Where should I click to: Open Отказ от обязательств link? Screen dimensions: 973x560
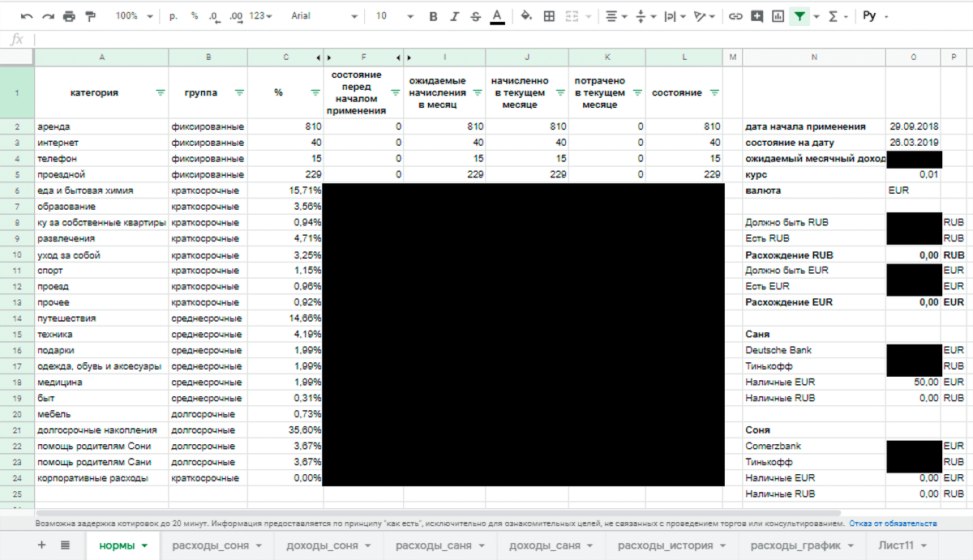click(x=893, y=524)
